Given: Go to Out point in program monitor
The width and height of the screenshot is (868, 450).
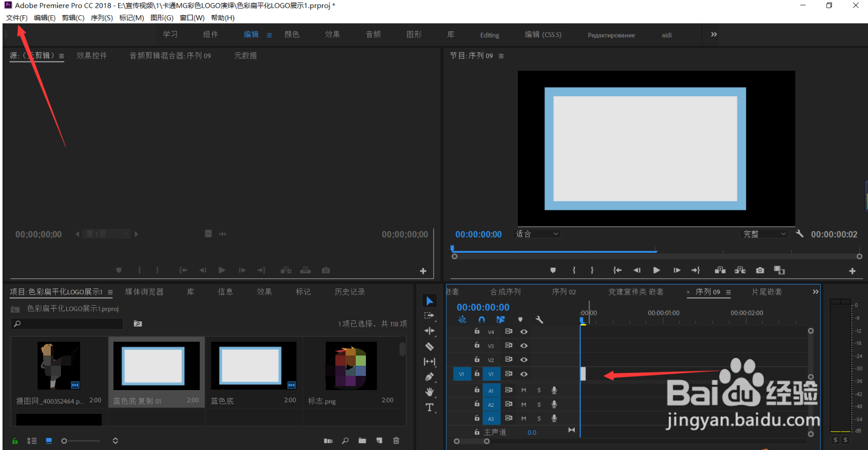Looking at the screenshot, I should click(696, 270).
